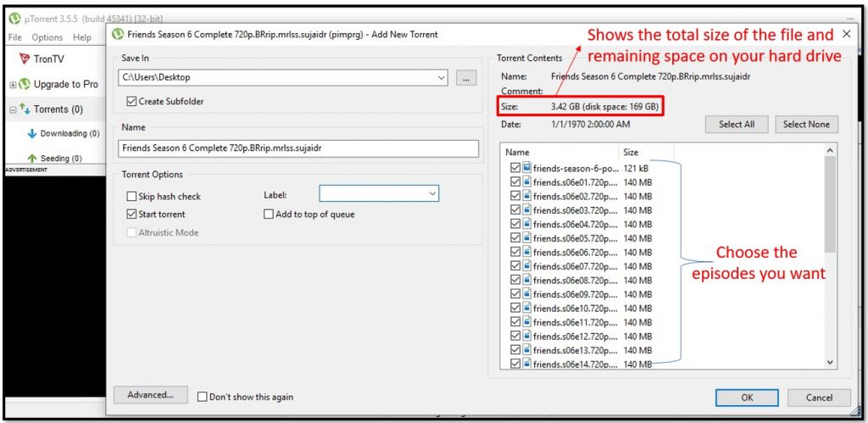The image size is (868, 423).
Task: Click file icon of friends.s06e09 row
Action: [527, 294]
